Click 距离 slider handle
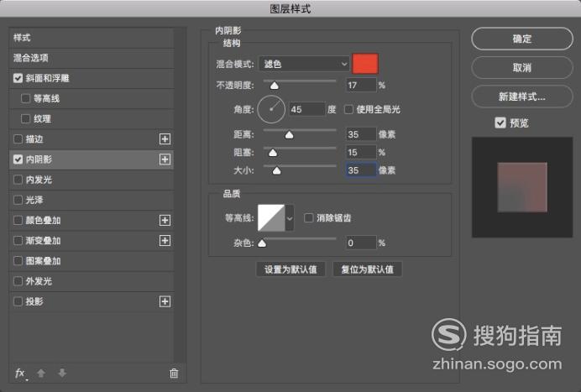 [x=289, y=134]
